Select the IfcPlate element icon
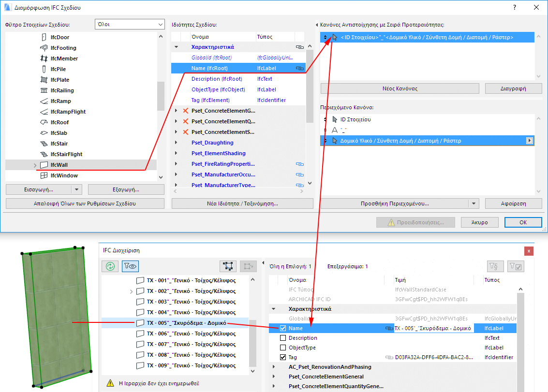548x392 pixels. tap(44, 80)
